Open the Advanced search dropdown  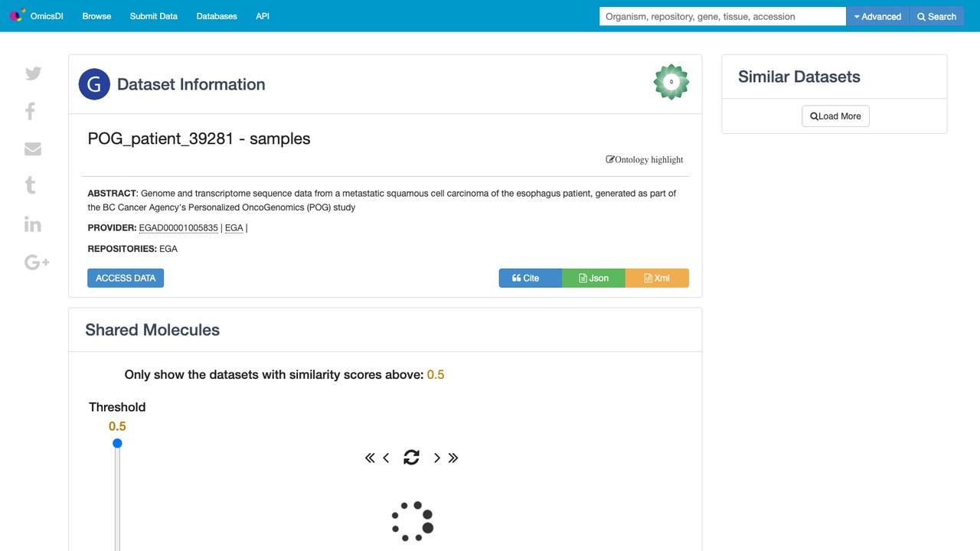tap(878, 16)
